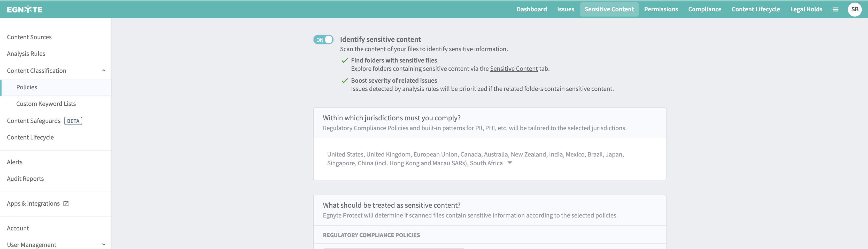The width and height of the screenshot is (868, 249).
Task: Open the Permissions tab
Action: pyautogui.click(x=661, y=10)
